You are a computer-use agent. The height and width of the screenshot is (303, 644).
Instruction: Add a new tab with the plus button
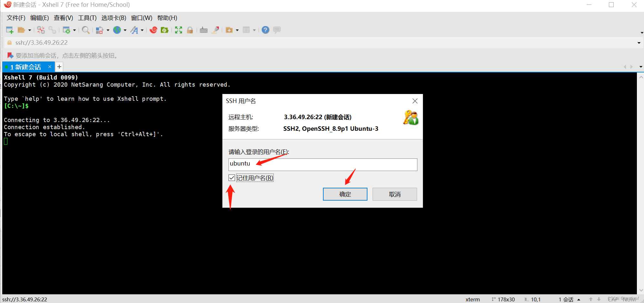pos(59,67)
